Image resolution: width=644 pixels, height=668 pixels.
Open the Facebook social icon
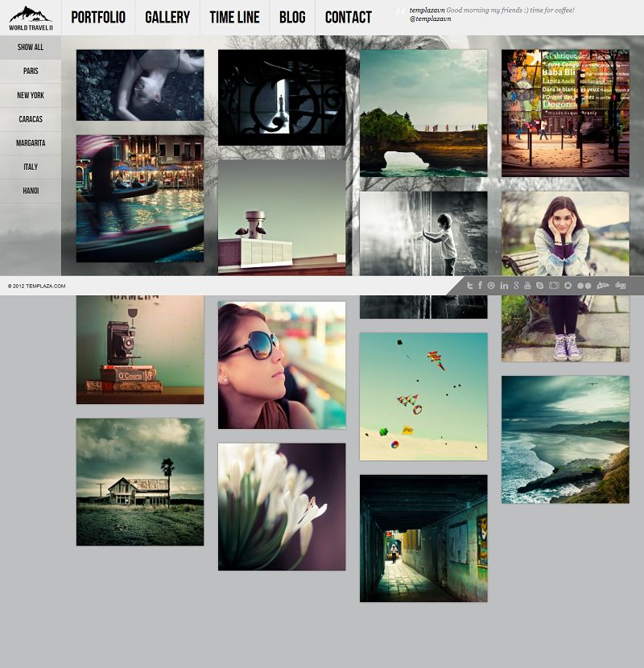(481, 286)
